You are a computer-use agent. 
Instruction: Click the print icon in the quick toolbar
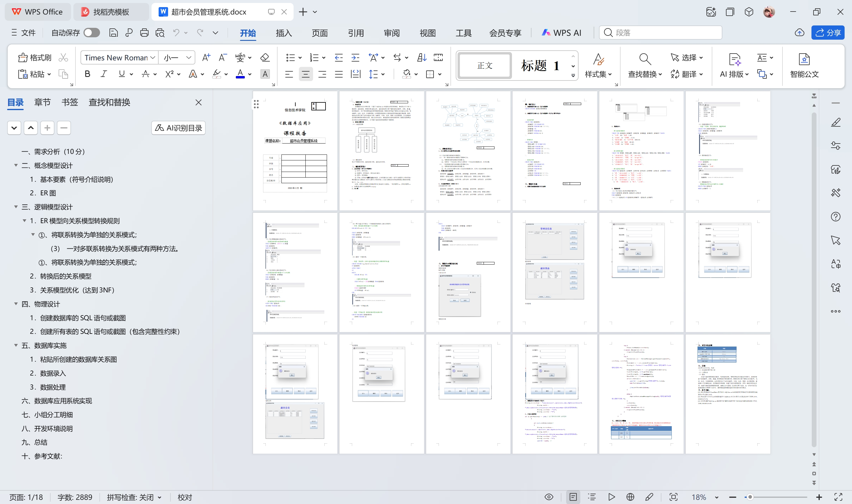point(144,33)
